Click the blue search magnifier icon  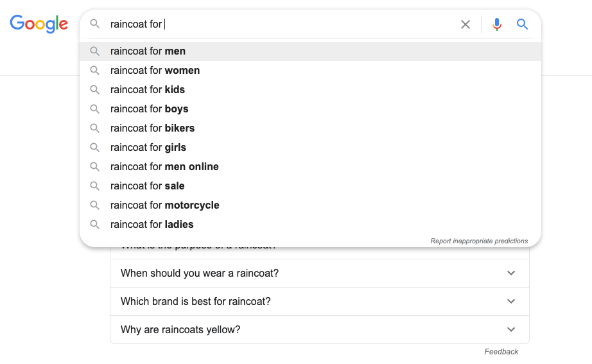(x=522, y=24)
